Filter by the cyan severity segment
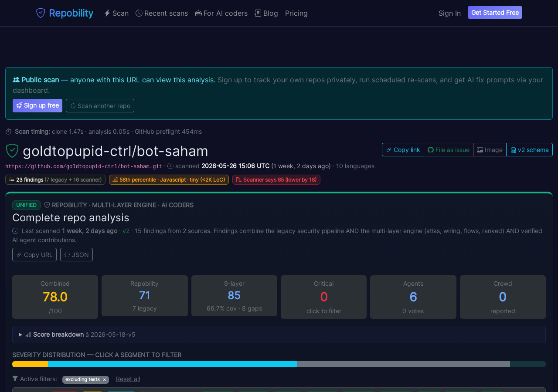 pyautogui.click(x=172, y=364)
